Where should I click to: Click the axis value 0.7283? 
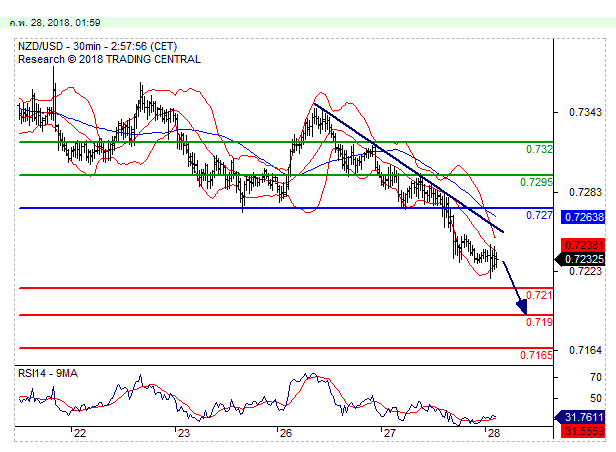(585, 192)
